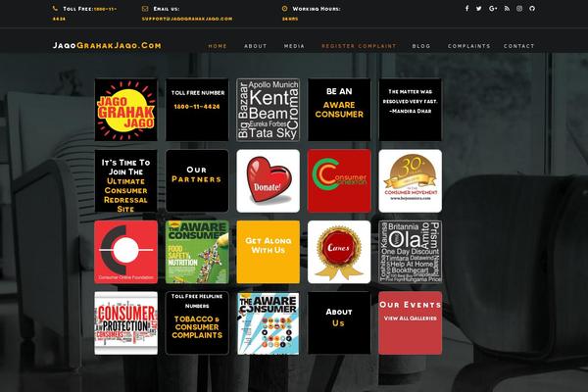Click the yellow Get Along With Us tile

click(269, 252)
